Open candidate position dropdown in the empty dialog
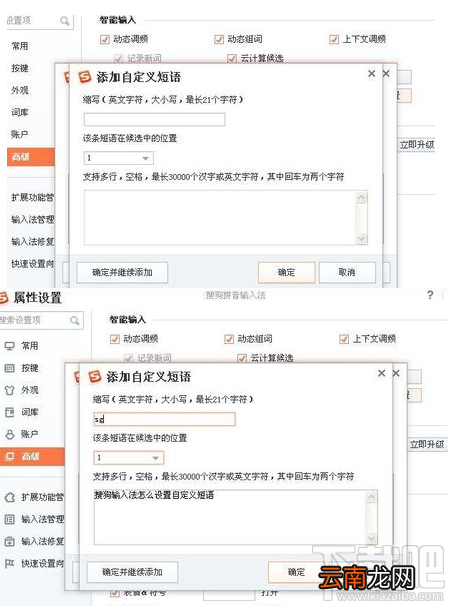This screenshot has height=606, width=452. click(x=119, y=158)
